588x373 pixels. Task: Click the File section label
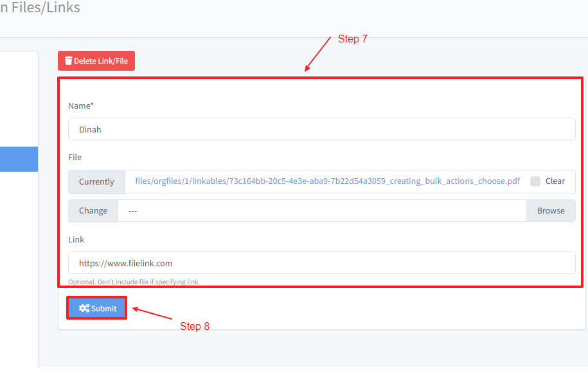pyautogui.click(x=75, y=157)
